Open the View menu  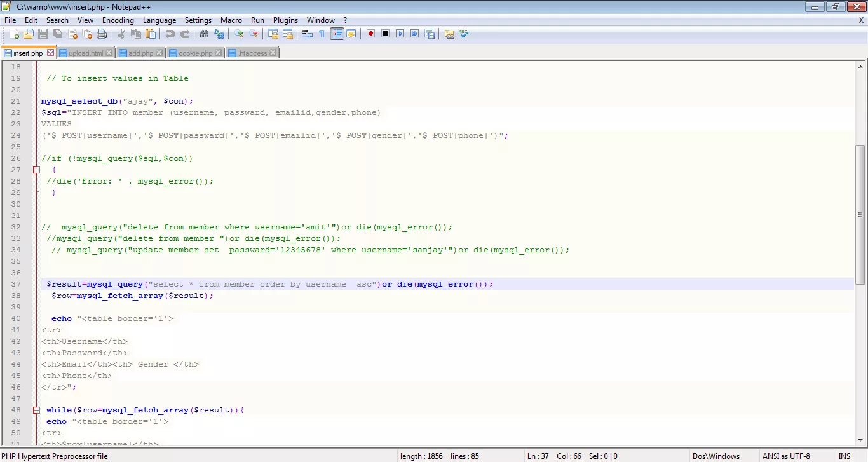[85, 20]
